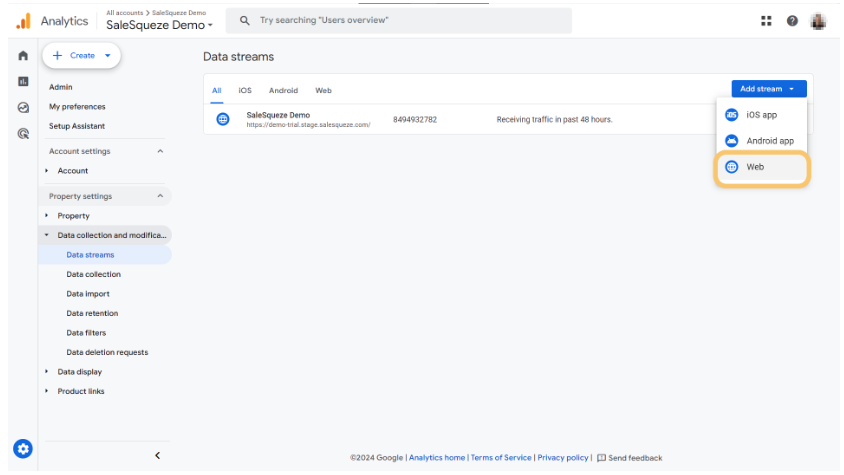Choose Web from Add stream menu
Viewport: 844px width, 475px height.
point(762,167)
